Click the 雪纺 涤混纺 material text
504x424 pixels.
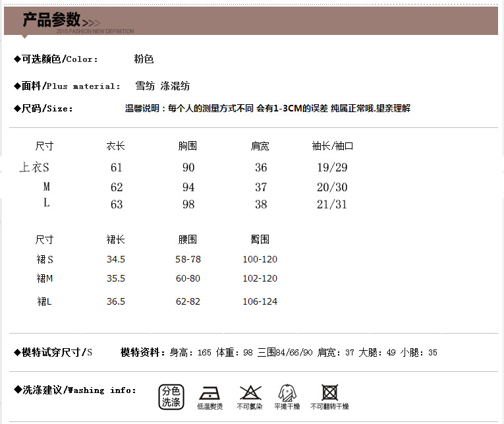pos(162,86)
